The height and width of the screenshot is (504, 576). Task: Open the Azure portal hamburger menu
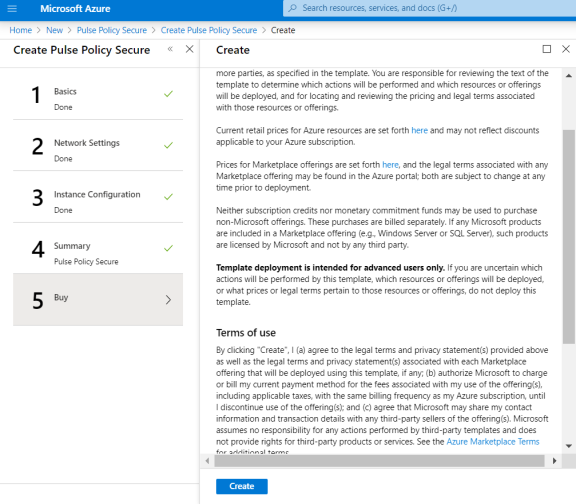coord(12,8)
